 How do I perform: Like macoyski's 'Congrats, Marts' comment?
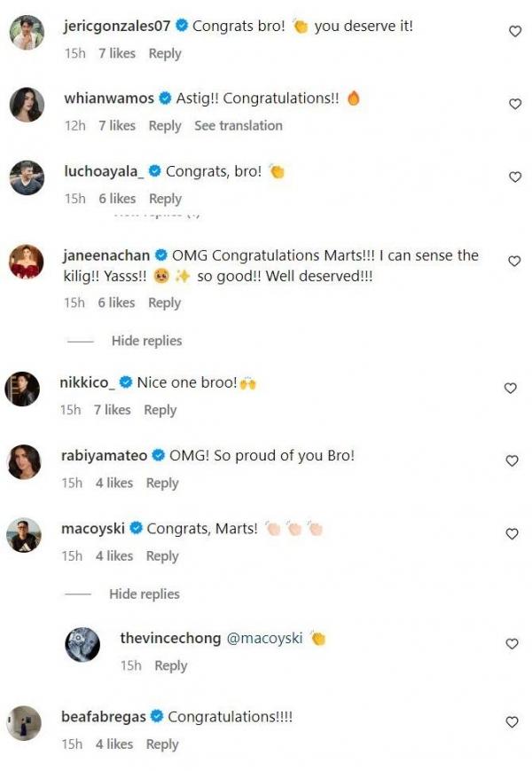[x=511, y=533]
